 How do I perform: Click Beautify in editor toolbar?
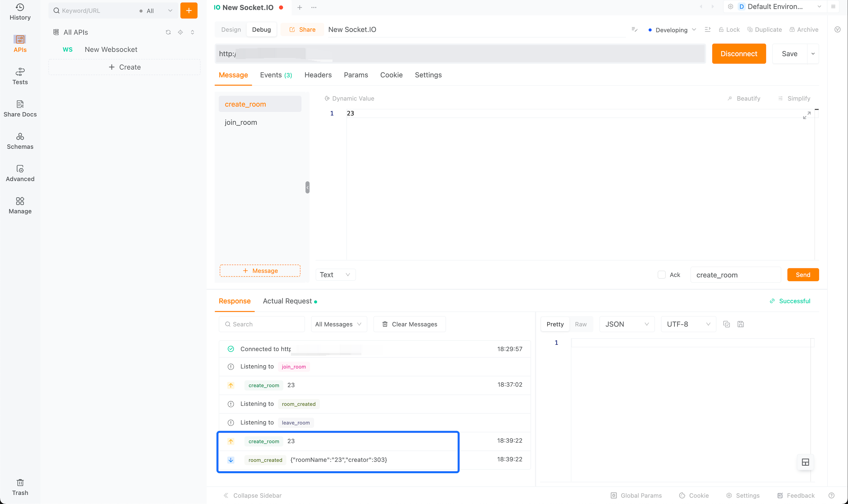pyautogui.click(x=744, y=98)
